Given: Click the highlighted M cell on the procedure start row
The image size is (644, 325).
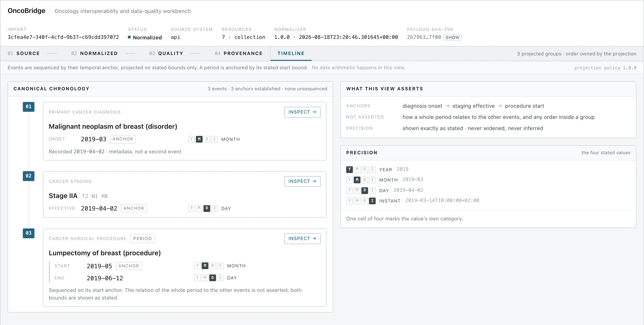Looking at the screenshot, I should [x=205, y=266].
